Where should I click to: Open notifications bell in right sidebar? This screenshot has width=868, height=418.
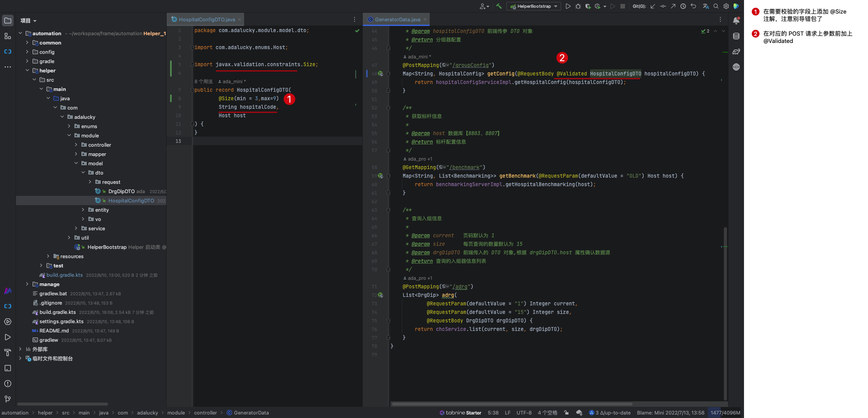[736, 21]
